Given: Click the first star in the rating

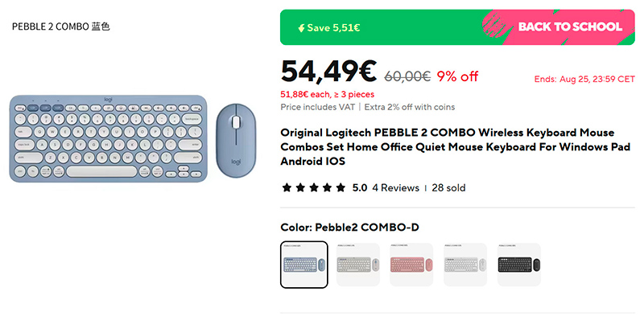Looking at the screenshot, I should point(287,188).
